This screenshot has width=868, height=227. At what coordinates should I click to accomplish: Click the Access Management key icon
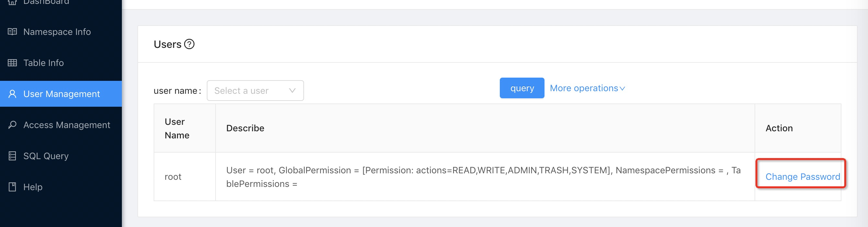pyautogui.click(x=12, y=125)
